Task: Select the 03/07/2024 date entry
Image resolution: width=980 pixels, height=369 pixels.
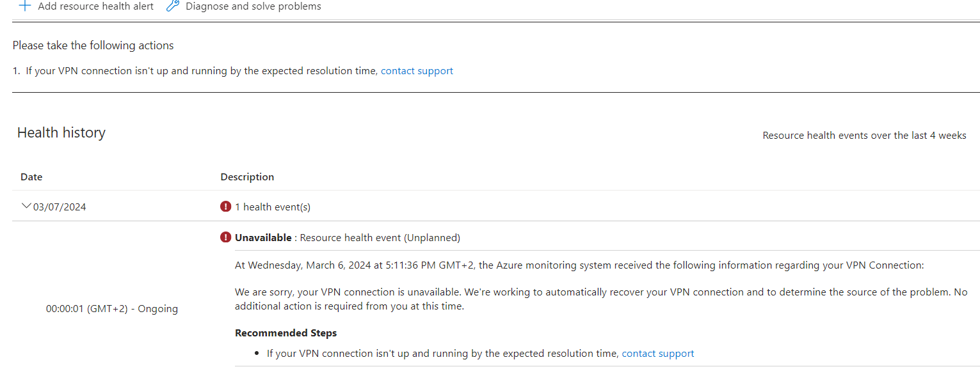Action: 60,207
